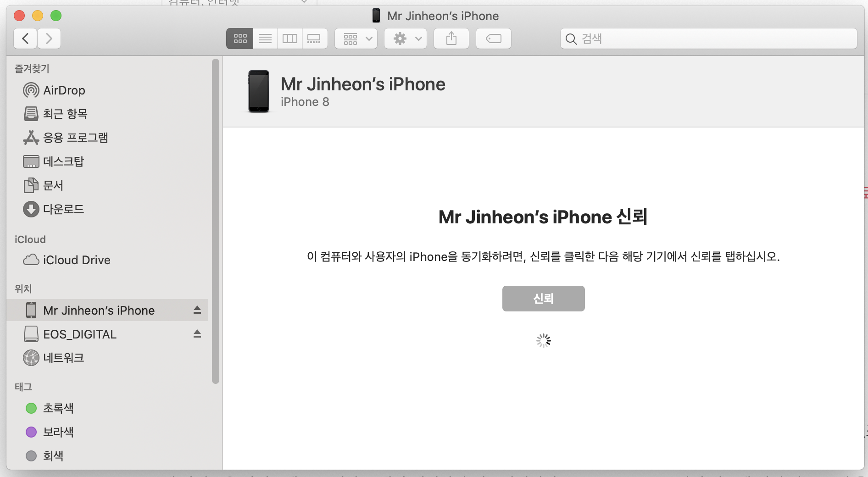Switch to list view
868x477 pixels.
[265, 39]
